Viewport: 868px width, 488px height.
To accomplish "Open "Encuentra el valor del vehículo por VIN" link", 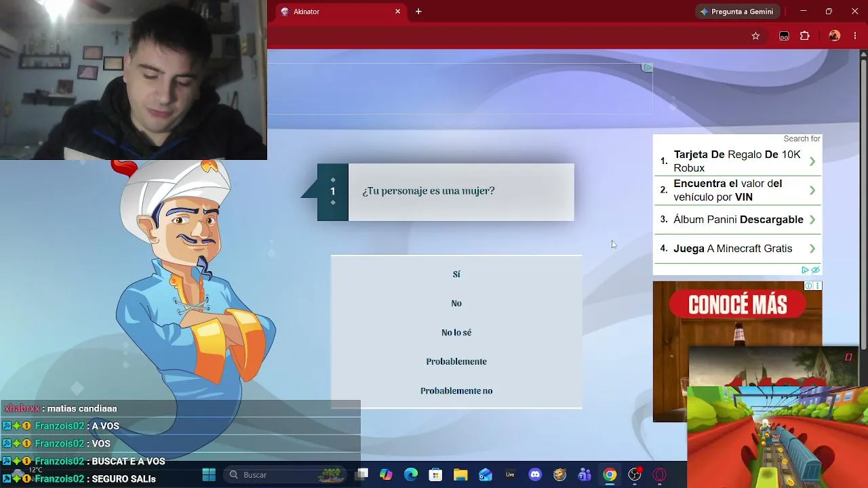I will pyautogui.click(x=728, y=190).
